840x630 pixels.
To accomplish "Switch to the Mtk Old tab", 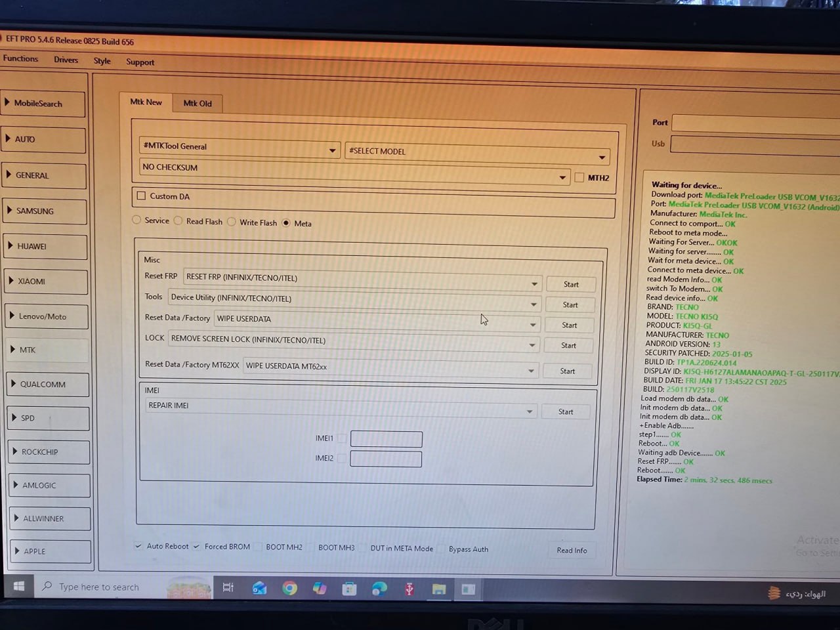I will tap(198, 103).
